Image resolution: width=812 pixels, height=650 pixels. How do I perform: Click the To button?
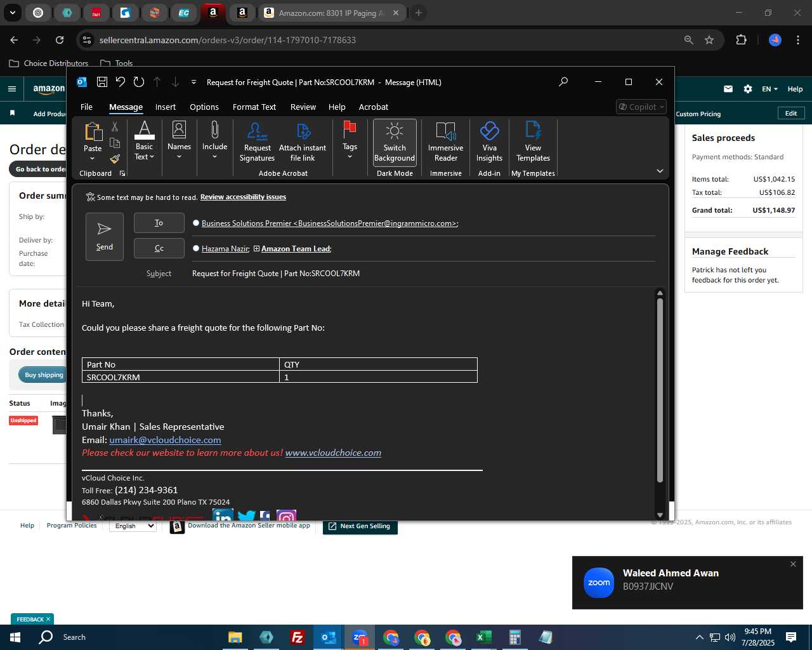159,223
